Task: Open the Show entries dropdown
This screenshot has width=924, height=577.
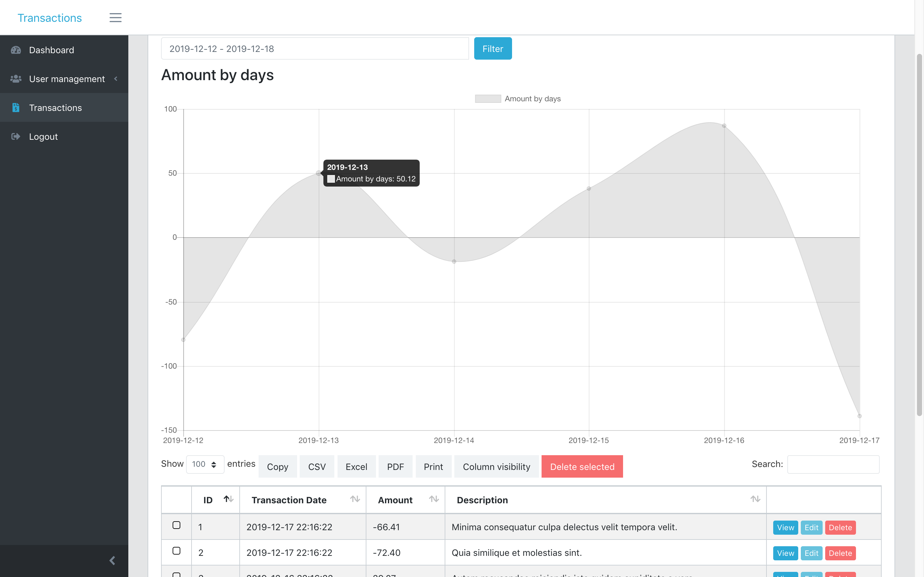Action: click(205, 464)
